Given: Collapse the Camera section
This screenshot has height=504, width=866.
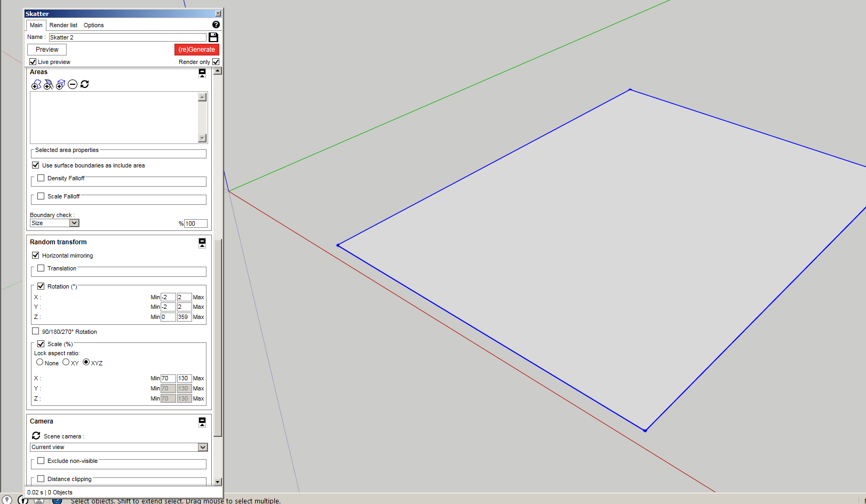Looking at the screenshot, I should coord(202,422).
